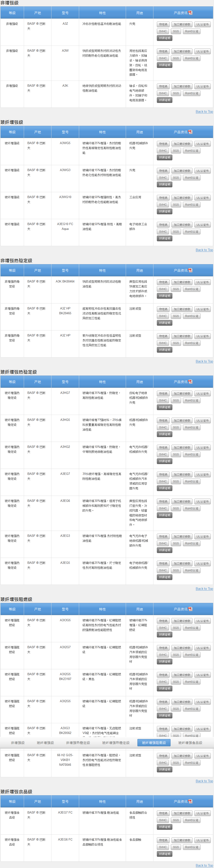
Task: Open PDF icon in 非增强热稳定级 table header
Action: coord(190,270)
